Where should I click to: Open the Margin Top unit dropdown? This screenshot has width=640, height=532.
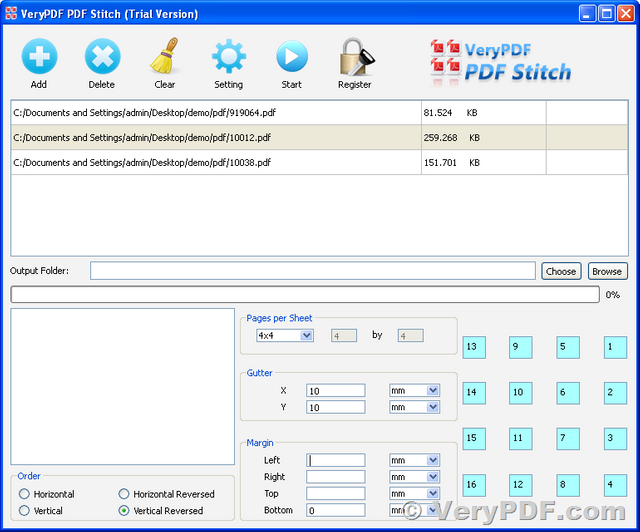pyautogui.click(x=414, y=494)
